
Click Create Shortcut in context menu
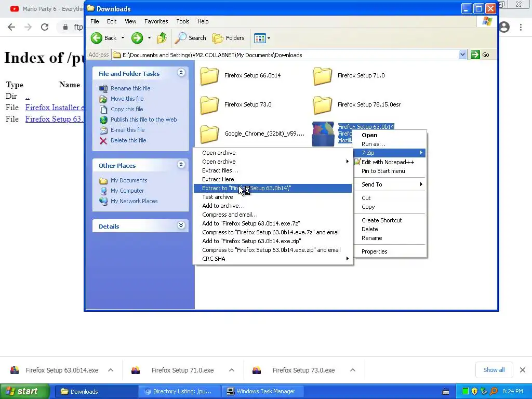coord(390,220)
